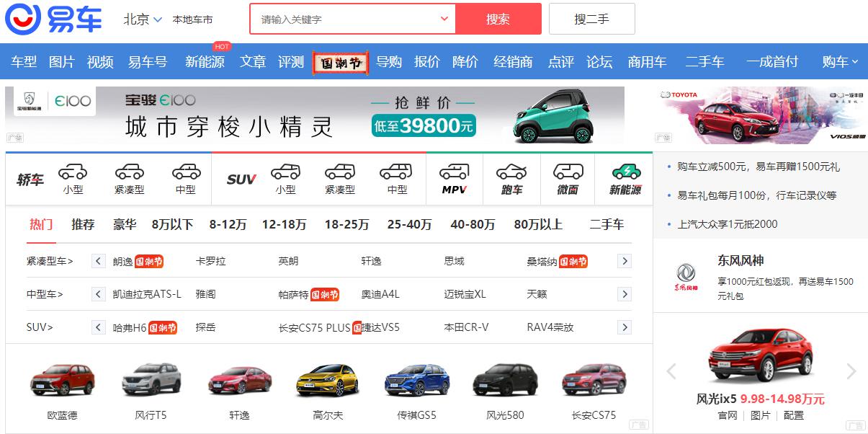Switch to the 12-18万 price tab

pyautogui.click(x=284, y=224)
